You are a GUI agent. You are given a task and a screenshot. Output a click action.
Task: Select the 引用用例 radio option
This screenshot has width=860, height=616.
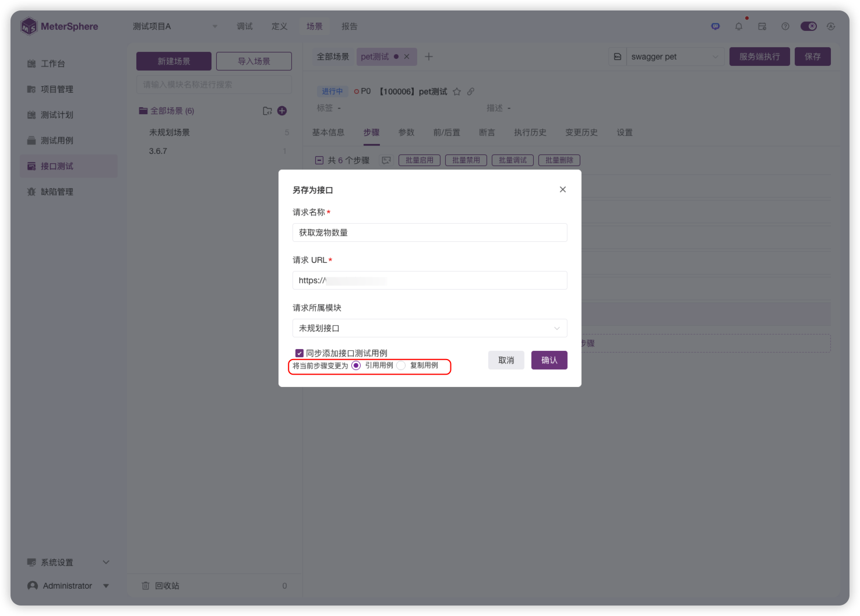(x=356, y=365)
